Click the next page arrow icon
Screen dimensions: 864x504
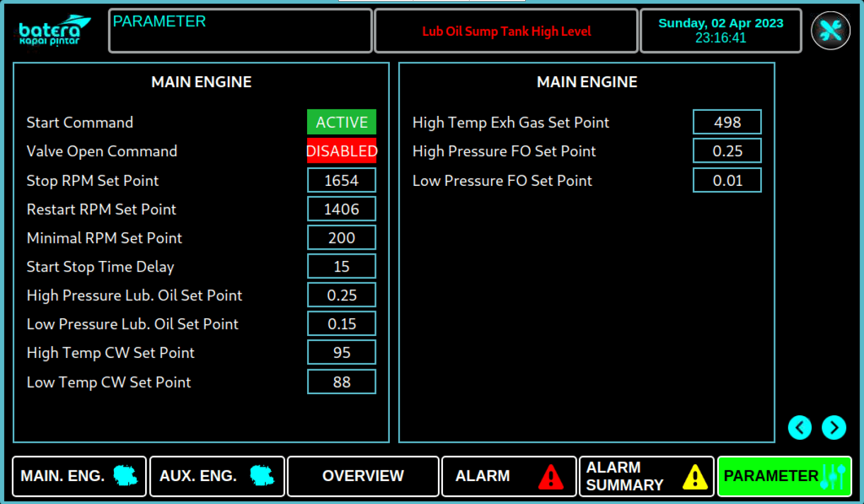pyautogui.click(x=834, y=427)
